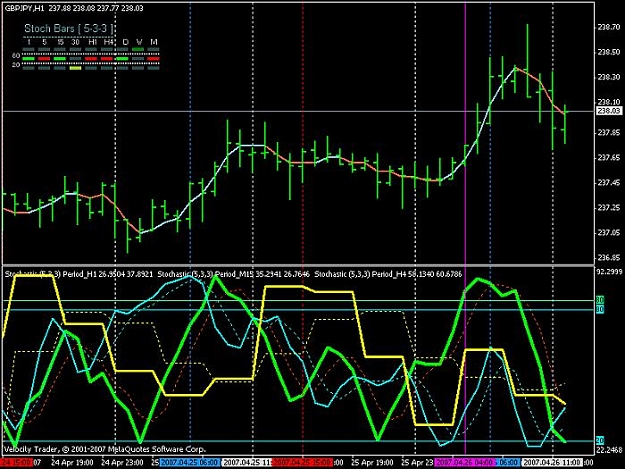Click the Stoch Bars [5-3-3] title
The height and width of the screenshot is (469, 625).
(69, 28)
